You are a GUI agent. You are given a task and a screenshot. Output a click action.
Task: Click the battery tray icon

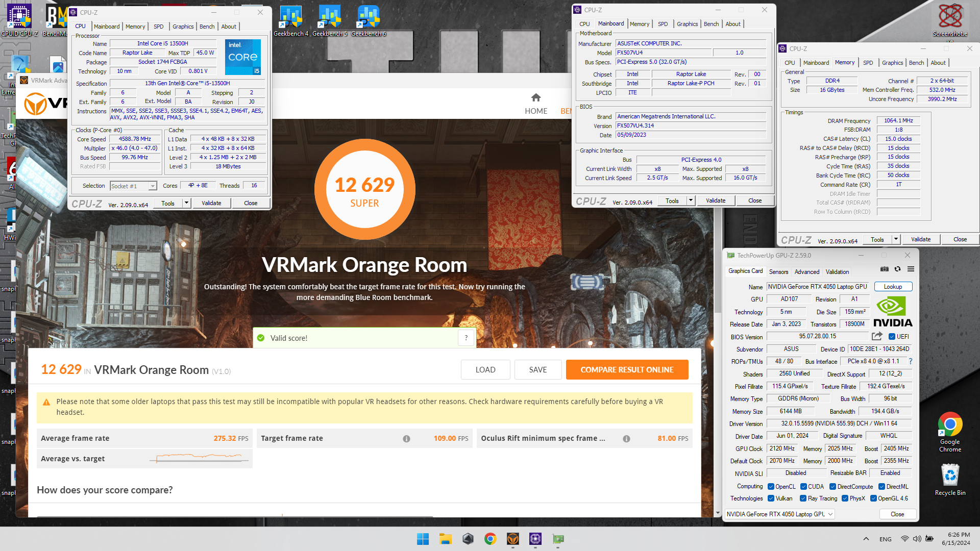929,539
